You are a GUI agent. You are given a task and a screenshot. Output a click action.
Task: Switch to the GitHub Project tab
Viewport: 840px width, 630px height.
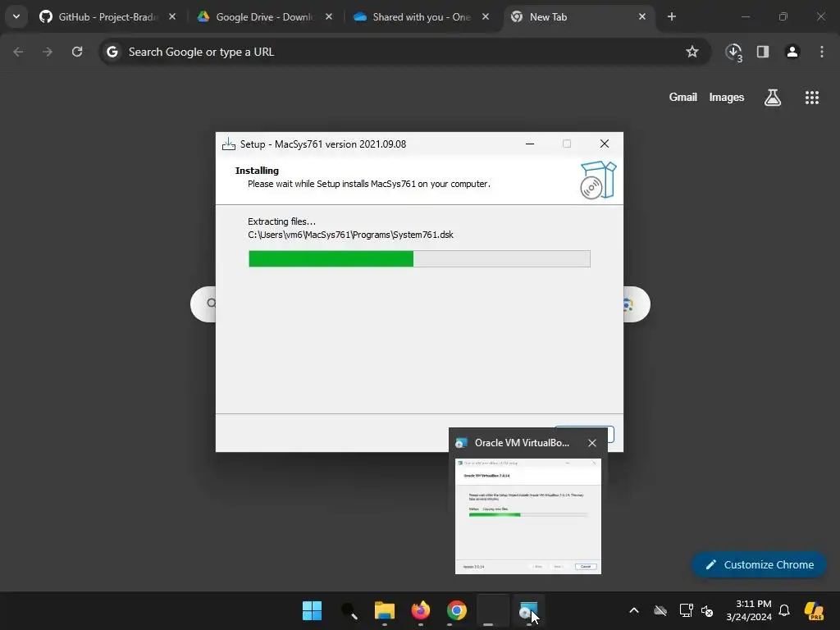pyautogui.click(x=107, y=16)
